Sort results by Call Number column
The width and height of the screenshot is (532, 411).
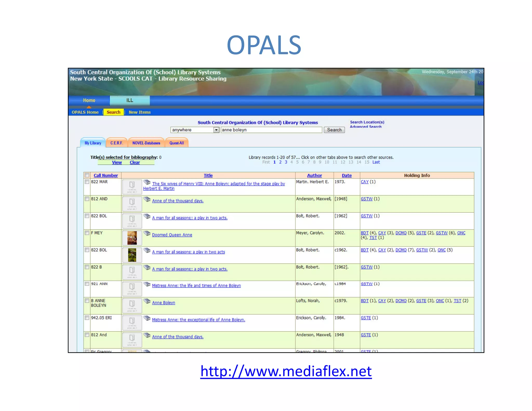[105, 176]
